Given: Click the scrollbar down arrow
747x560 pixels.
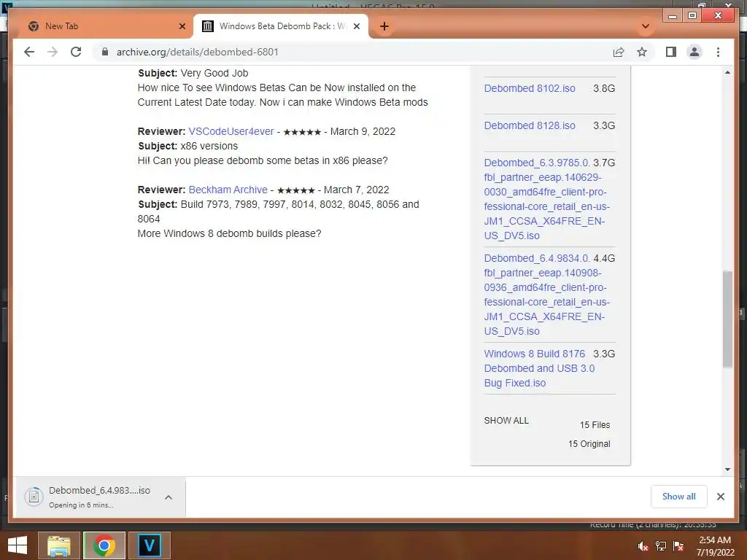Looking at the screenshot, I should 727,469.
